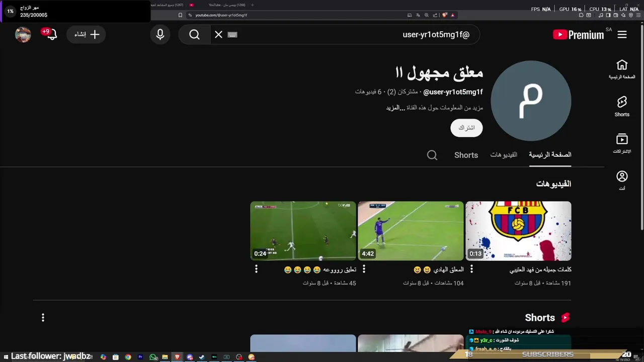Switch to the (1267) browser tab

click(168, 5)
